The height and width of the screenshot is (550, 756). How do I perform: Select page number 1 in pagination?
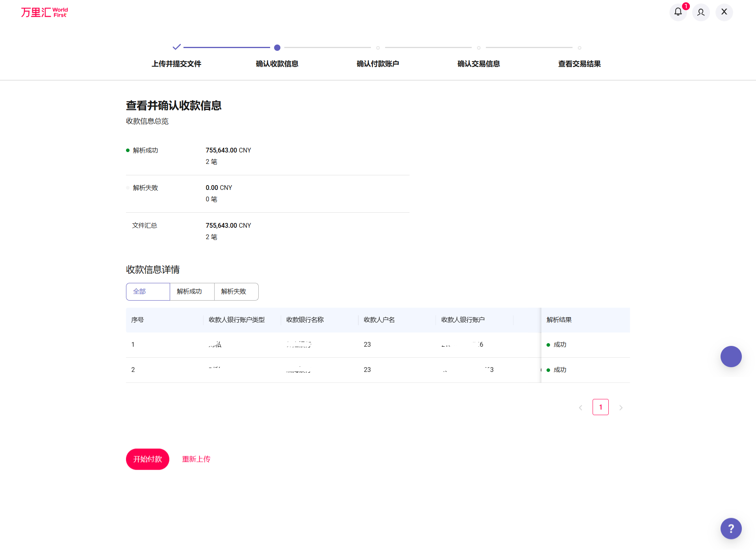coord(600,407)
